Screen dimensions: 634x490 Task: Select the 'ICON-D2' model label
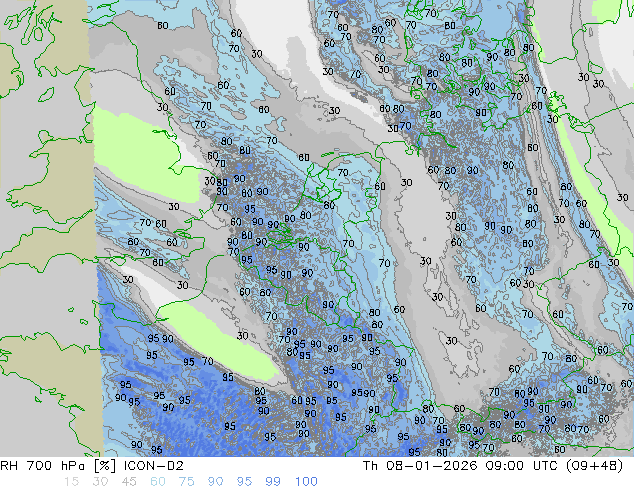point(153,466)
